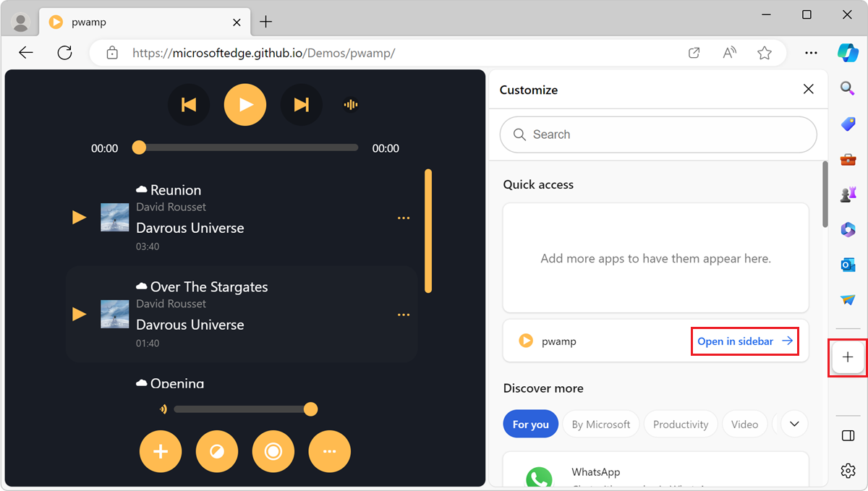Select the For you filter pill
Viewport: 868px width, 491px height.
pyautogui.click(x=530, y=424)
